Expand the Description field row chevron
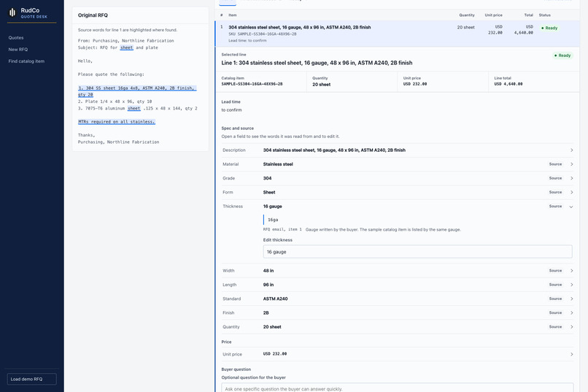The height and width of the screenshot is (392, 588). pyautogui.click(x=571, y=150)
